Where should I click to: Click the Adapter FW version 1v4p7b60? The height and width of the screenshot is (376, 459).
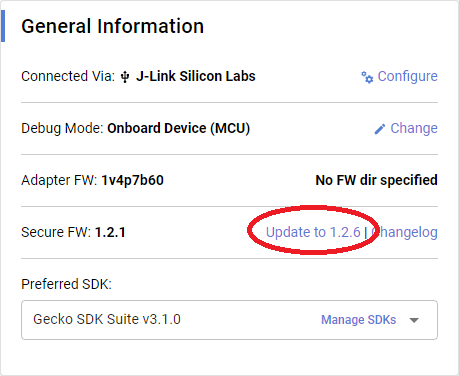[x=133, y=180]
